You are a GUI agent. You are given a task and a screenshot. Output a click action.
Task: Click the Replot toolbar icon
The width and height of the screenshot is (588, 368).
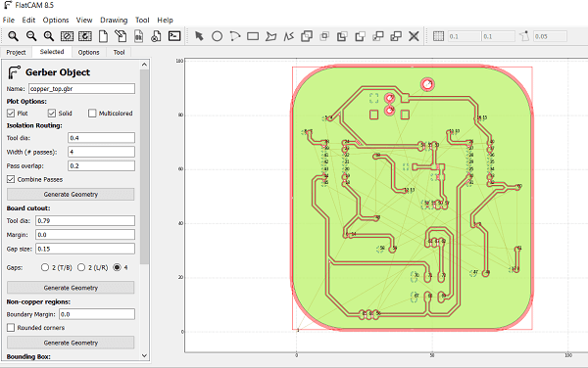tap(85, 36)
